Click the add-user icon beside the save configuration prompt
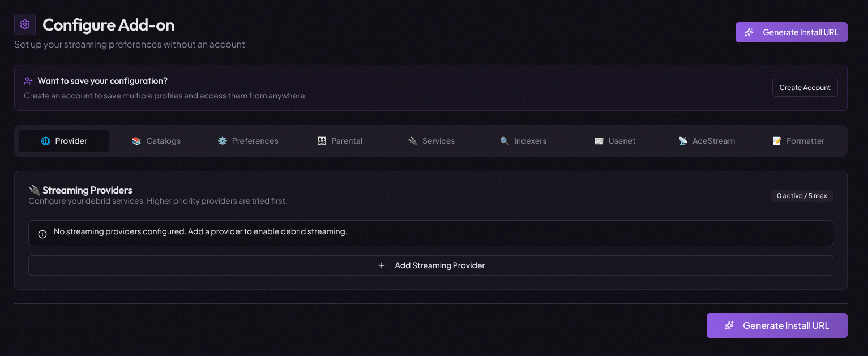 (28, 81)
